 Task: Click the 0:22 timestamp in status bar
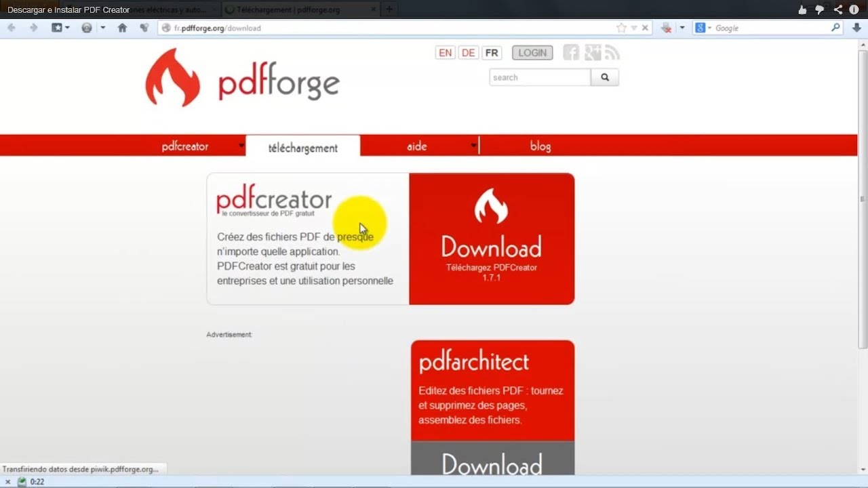tap(37, 482)
